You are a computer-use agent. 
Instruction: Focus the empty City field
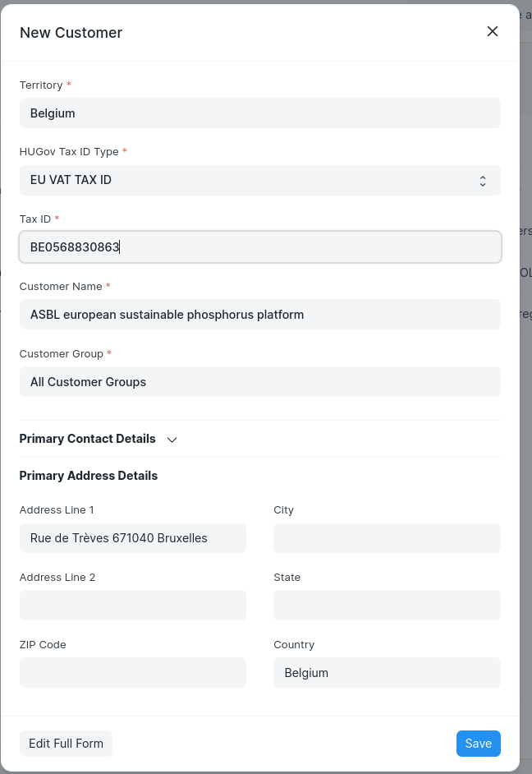387,537
